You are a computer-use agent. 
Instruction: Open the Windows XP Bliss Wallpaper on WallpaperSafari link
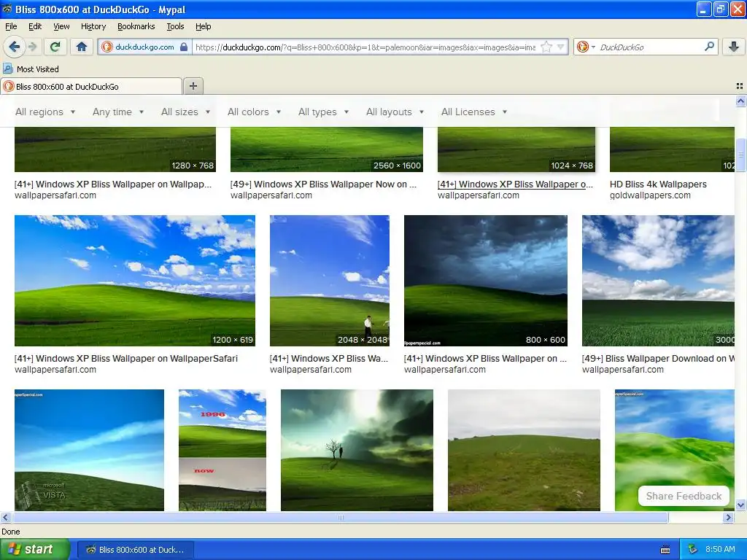(126, 359)
